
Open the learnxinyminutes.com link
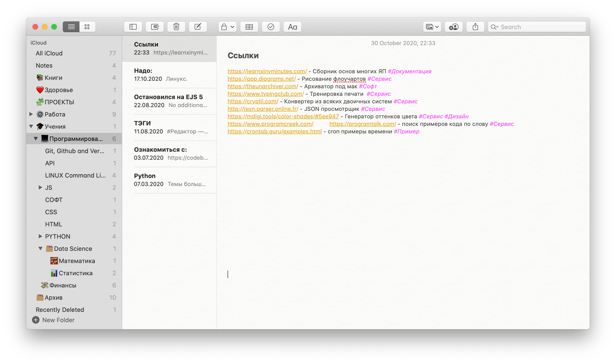coord(267,71)
